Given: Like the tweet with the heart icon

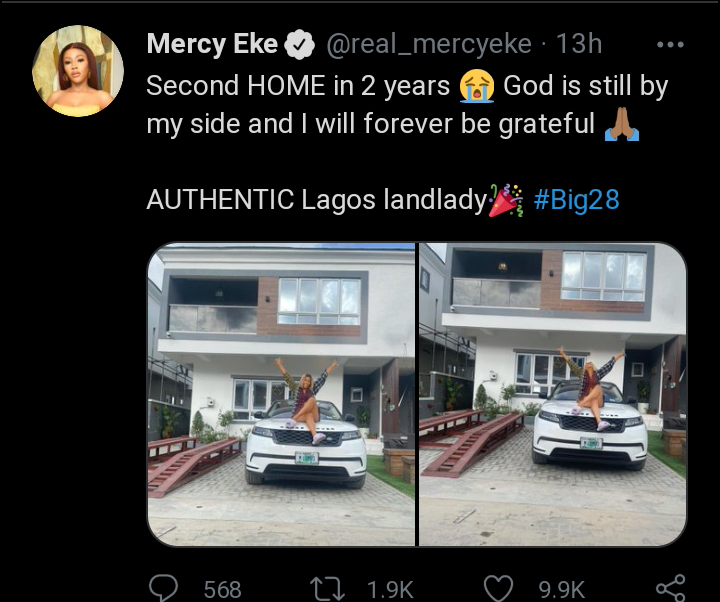Looking at the screenshot, I should [499, 588].
